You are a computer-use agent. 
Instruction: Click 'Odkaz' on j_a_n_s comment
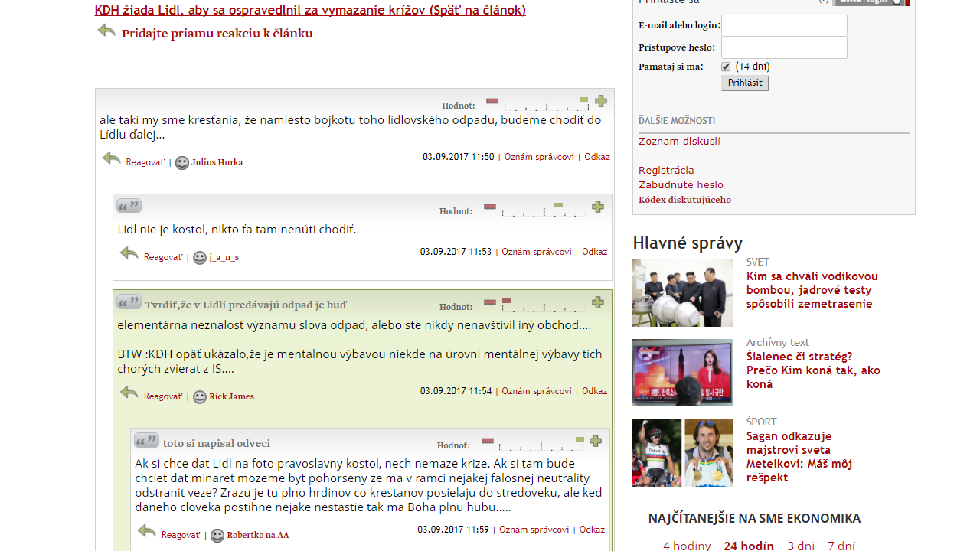tap(595, 252)
